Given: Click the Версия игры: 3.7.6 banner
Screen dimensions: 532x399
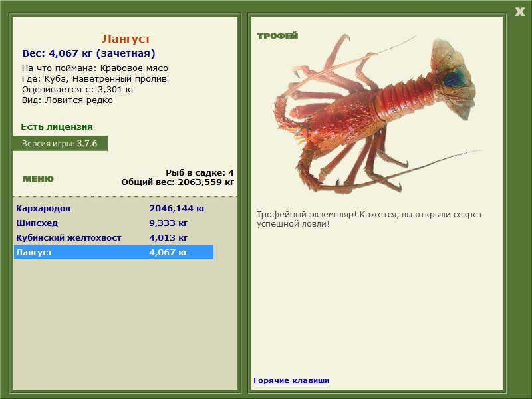Looking at the screenshot, I should coord(60,143).
